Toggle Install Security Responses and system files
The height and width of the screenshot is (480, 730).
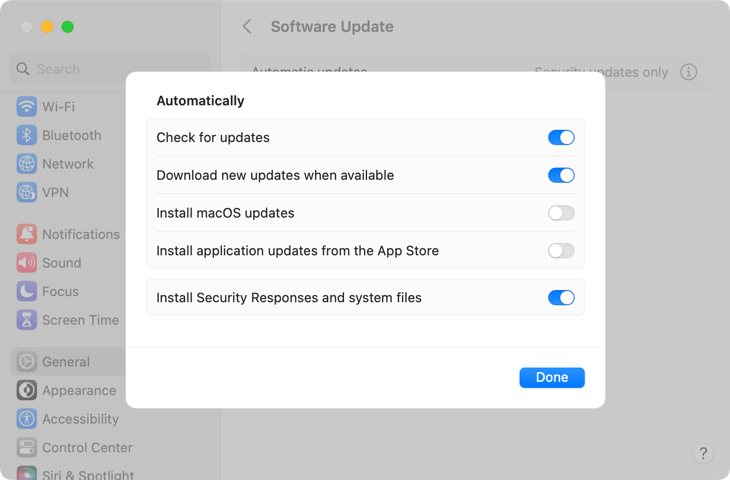[561, 298]
